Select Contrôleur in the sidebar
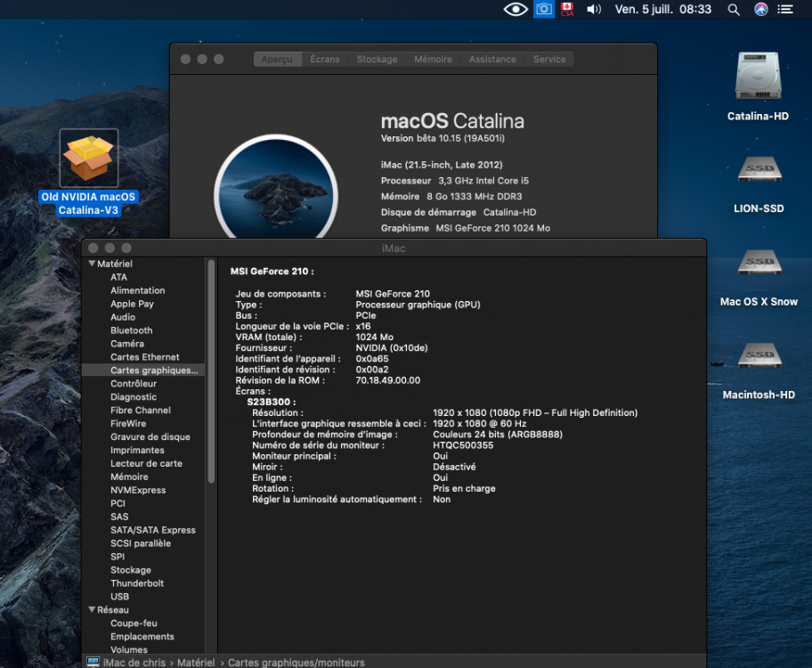 pos(134,384)
